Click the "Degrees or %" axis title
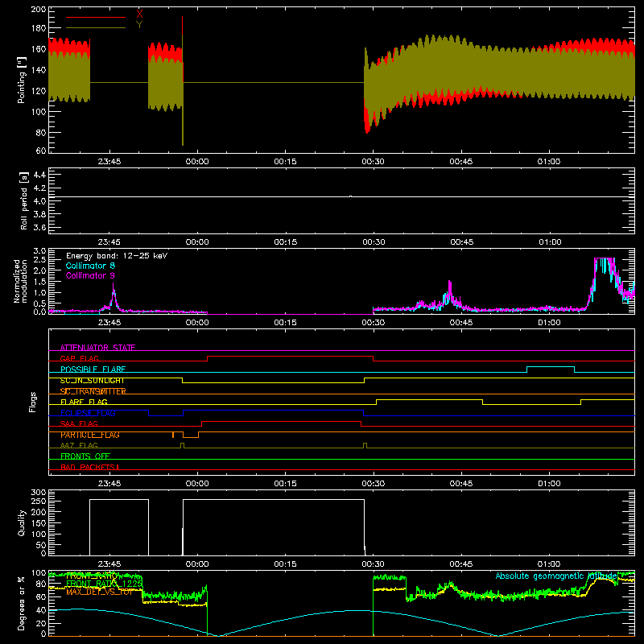The width and height of the screenshot is (644, 644). click(22, 603)
